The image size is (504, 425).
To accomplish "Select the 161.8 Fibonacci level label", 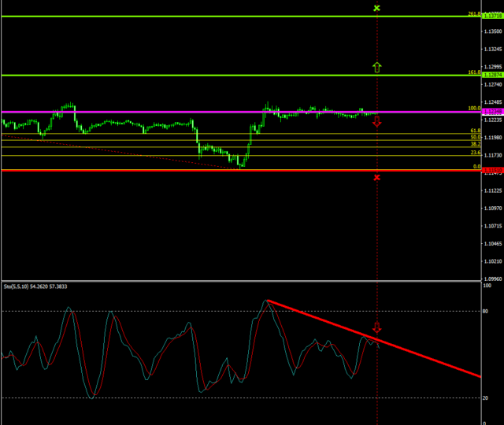I will click(473, 72).
